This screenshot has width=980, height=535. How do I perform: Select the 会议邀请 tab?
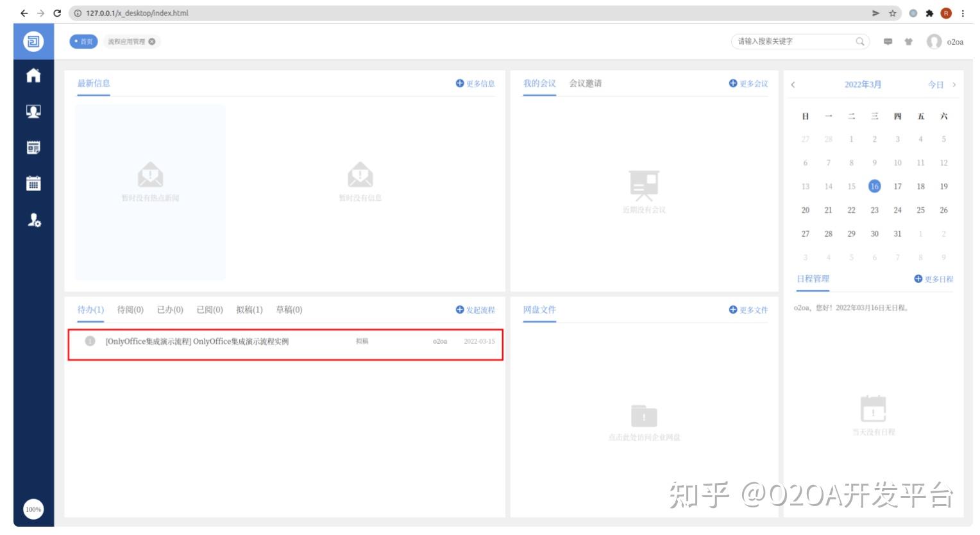tap(586, 82)
